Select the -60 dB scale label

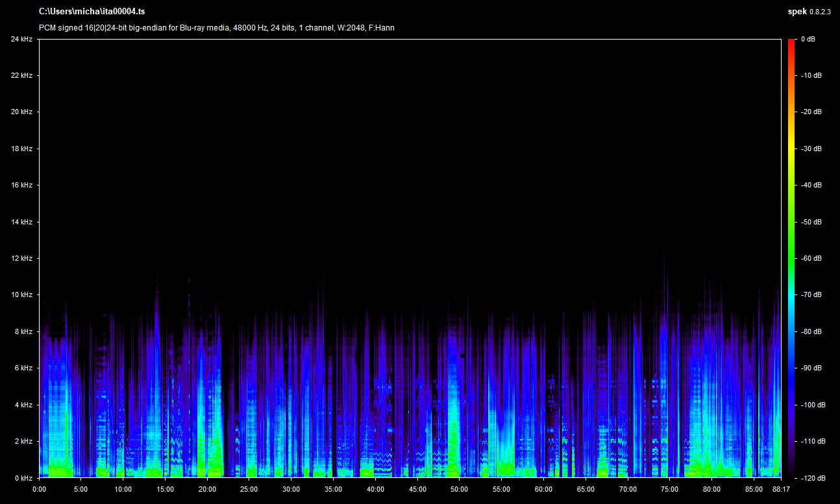coord(811,258)
